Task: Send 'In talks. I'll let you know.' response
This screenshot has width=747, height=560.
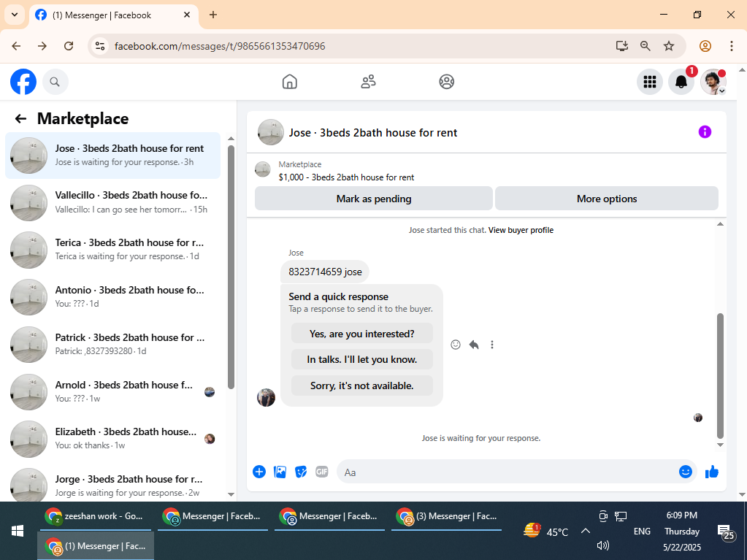Action: coord(362,359)
